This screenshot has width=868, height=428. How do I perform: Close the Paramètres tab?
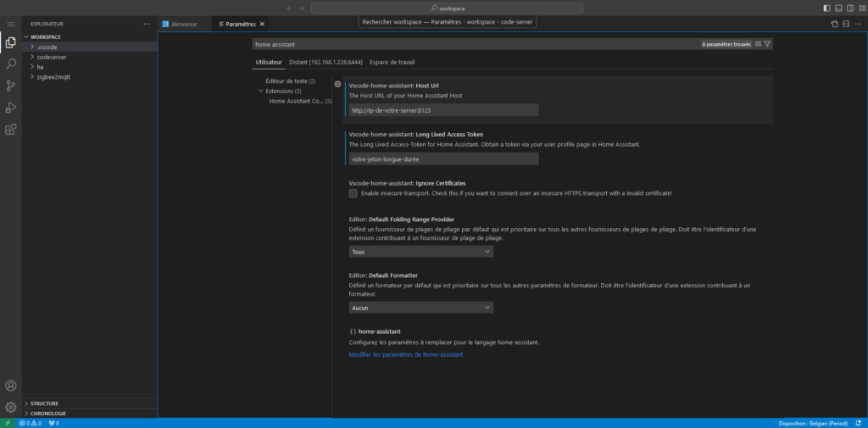coord(263,25)
